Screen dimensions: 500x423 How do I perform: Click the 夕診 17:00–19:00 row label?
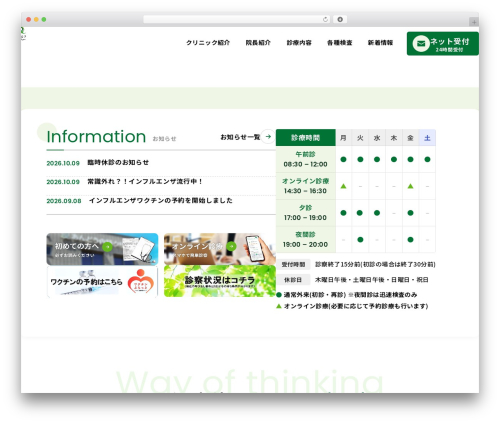(306, 213)
